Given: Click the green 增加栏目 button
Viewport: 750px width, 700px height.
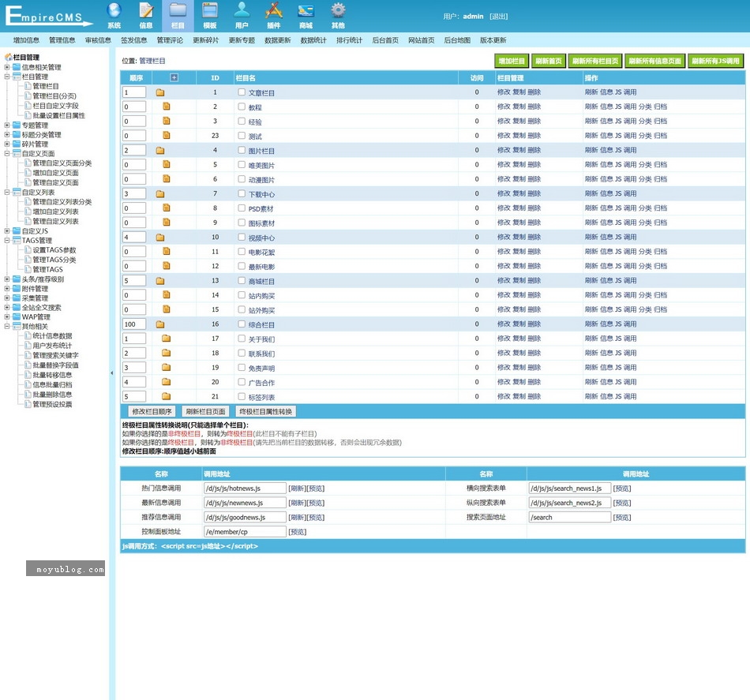Looking at the screenshot, I should (512, 61).
